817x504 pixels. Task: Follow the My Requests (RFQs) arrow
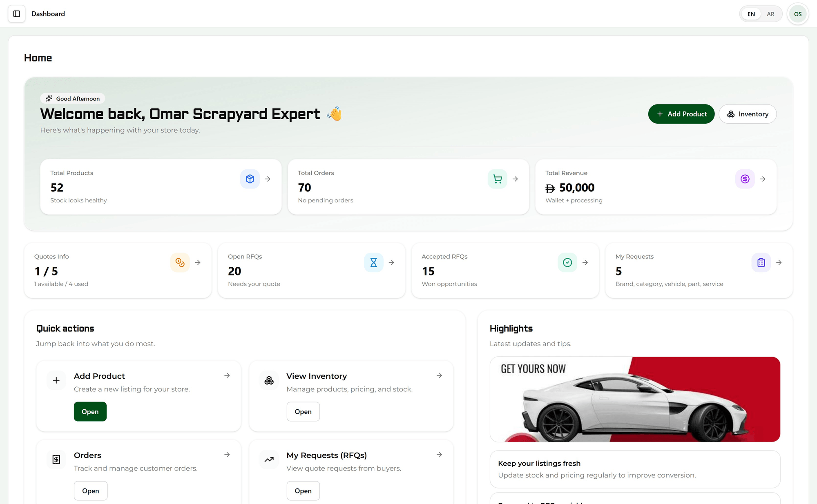[440, 455]
